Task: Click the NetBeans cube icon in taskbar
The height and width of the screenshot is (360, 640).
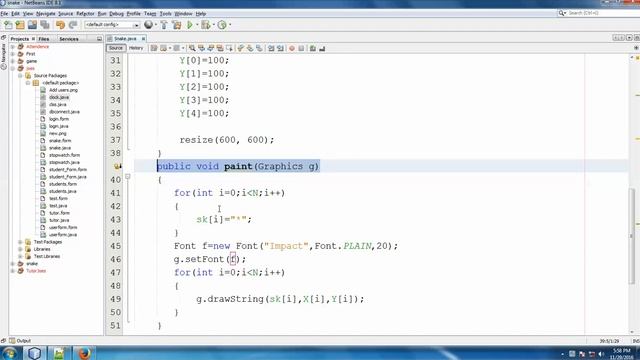Action: click(x=35, y=353)
